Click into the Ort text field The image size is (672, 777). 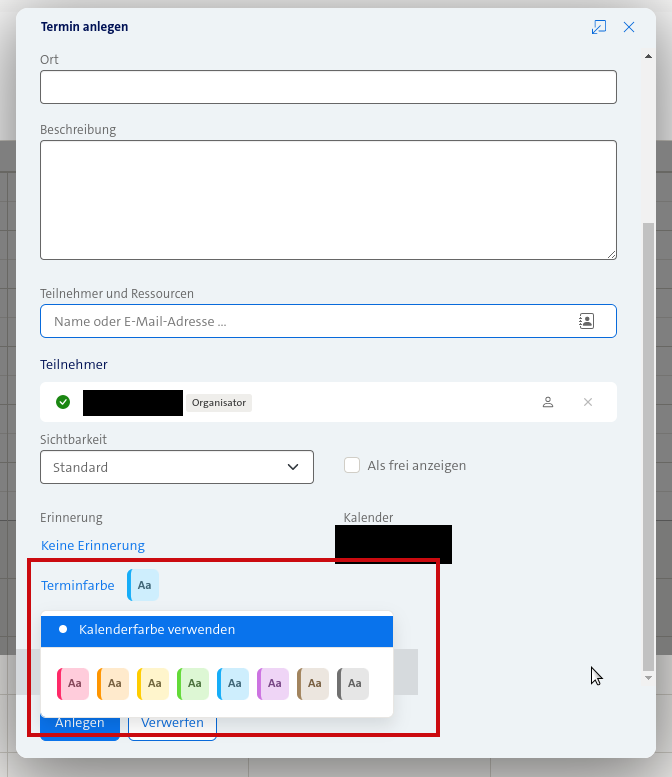[x=328, y=87]
